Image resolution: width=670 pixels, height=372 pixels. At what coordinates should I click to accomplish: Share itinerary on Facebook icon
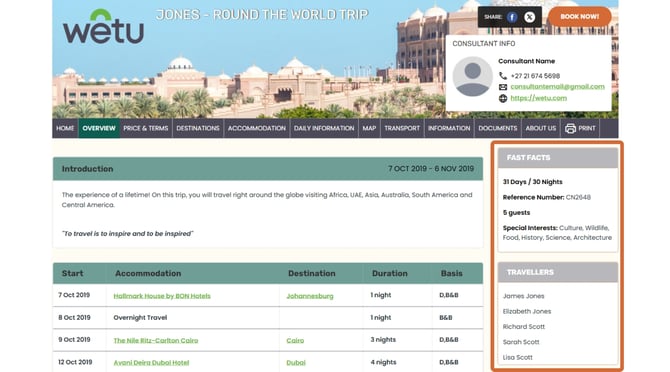click(x=512, y=17)
